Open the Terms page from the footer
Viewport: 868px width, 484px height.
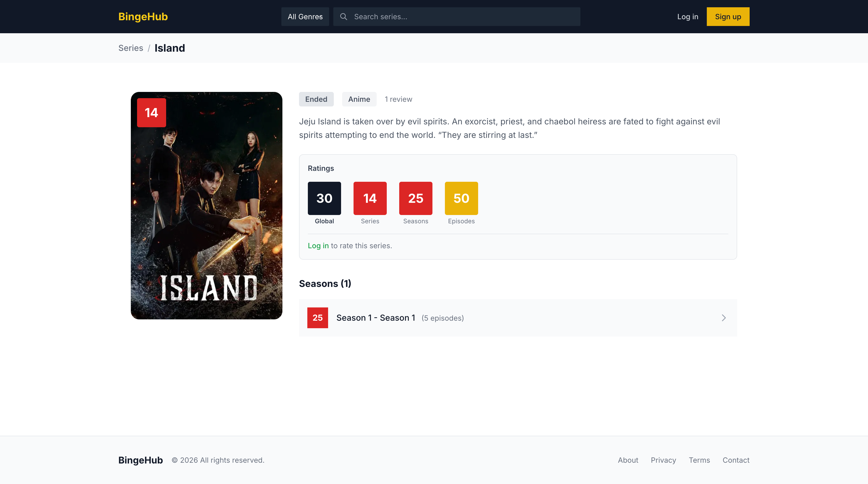coord(699,460)
